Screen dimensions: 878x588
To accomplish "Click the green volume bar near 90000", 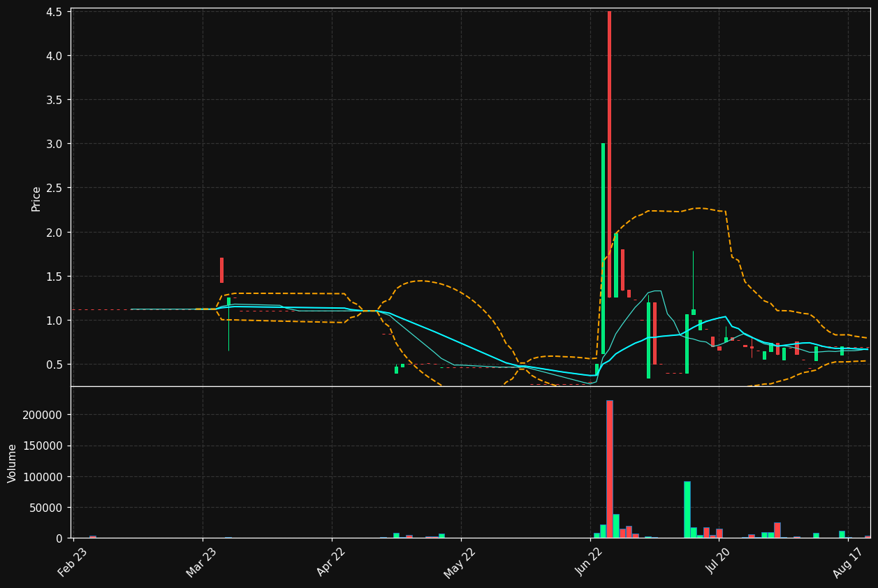I will (687, 510).
